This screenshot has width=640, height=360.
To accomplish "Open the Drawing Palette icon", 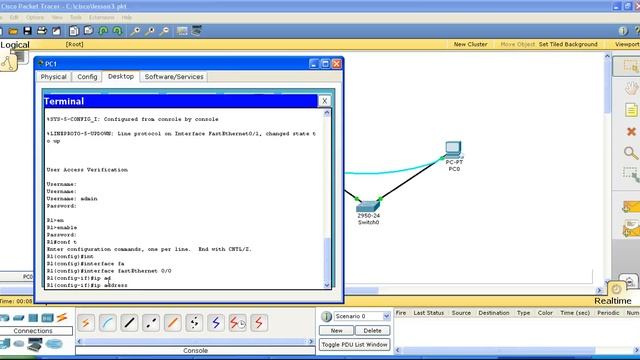I will click(x=182, y=31).
